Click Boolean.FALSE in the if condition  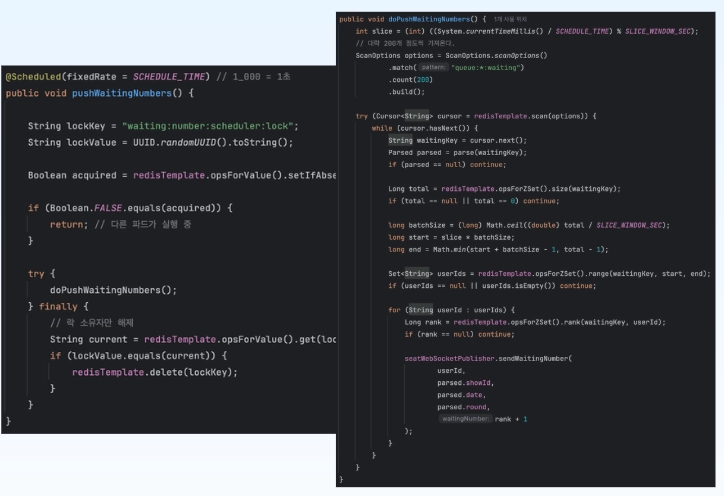pyautogui.click(x=86, y=208)
